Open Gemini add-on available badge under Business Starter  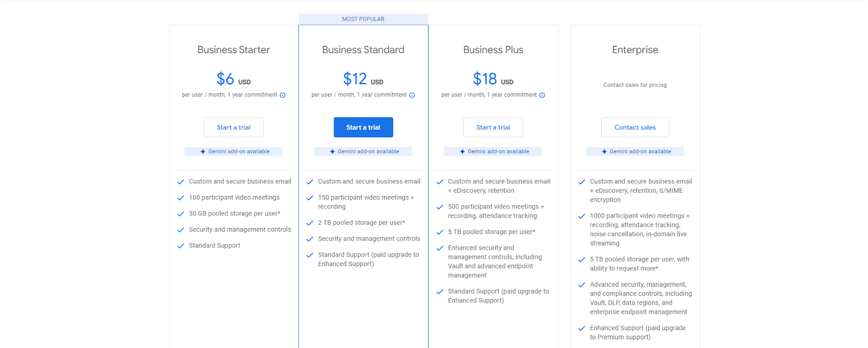tap(233, 151)
